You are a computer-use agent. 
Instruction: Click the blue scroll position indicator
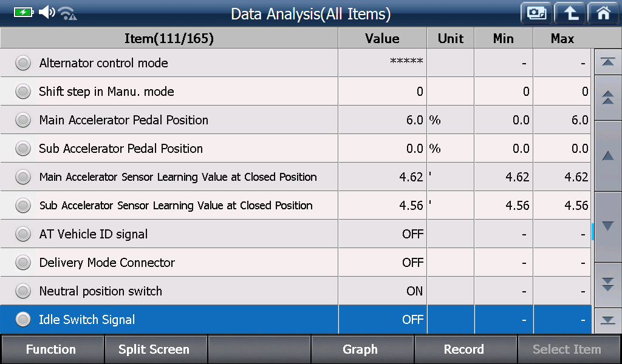coord(593,232)
